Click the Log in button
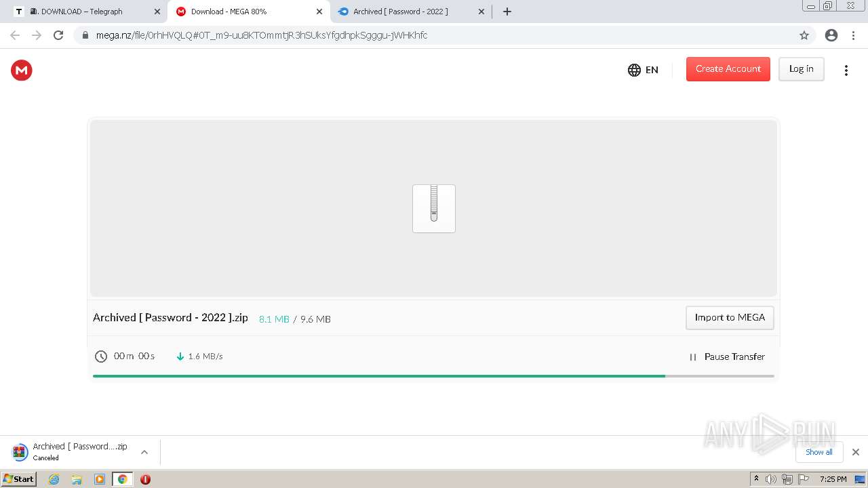 click(801, 69)
